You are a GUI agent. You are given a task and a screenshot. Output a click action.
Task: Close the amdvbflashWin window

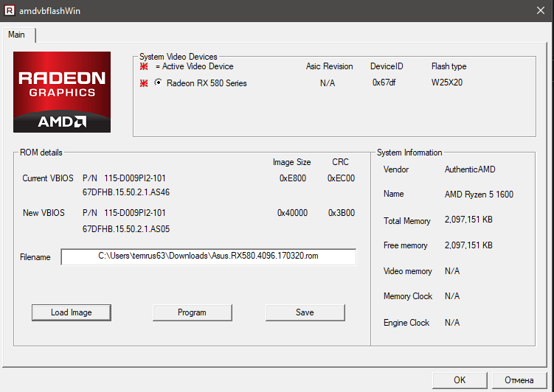tap(541, 10)
